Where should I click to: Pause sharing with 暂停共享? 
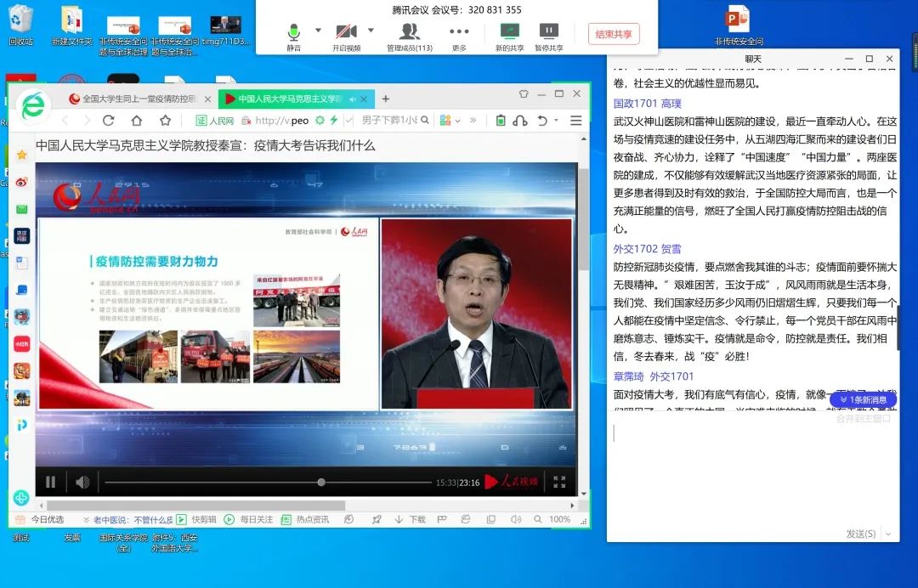pos(549,32)
